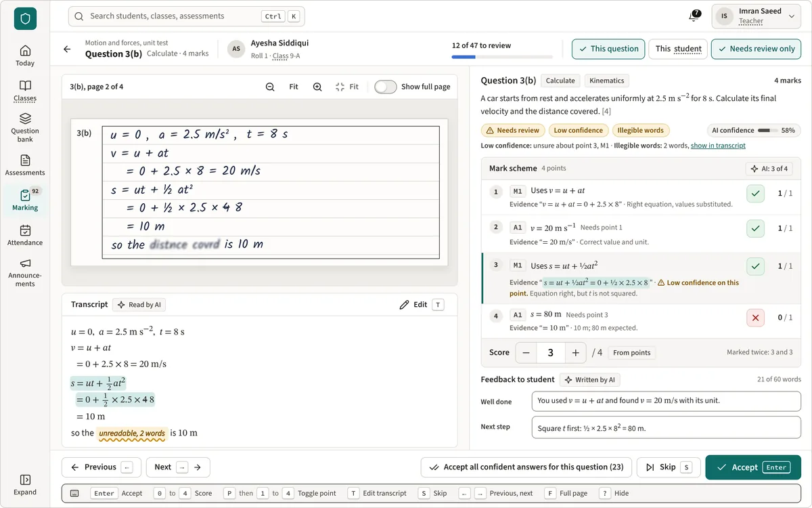Open the show in transcript link
Screen dimensions: 812x508
(x=718, y=146)
